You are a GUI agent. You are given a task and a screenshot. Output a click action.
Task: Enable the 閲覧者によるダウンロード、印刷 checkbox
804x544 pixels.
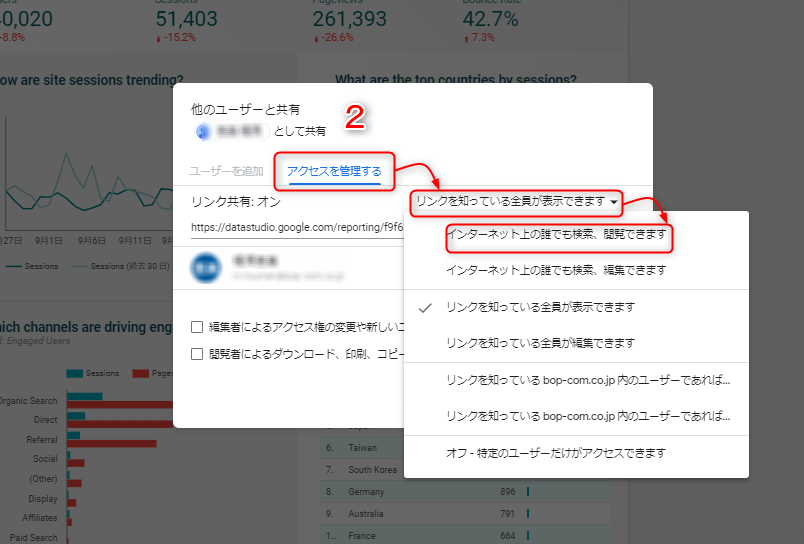coord(198,353)
